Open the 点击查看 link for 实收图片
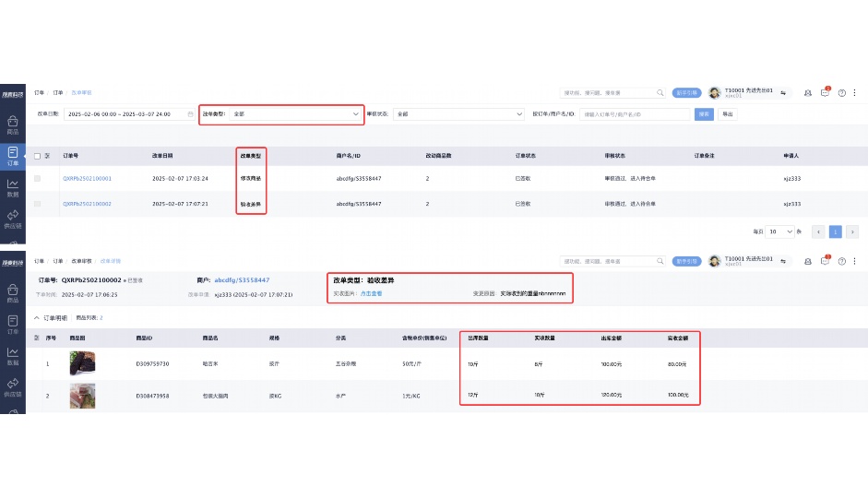The height and width of the screenshot is (498, 868). (x=371, y=293)
